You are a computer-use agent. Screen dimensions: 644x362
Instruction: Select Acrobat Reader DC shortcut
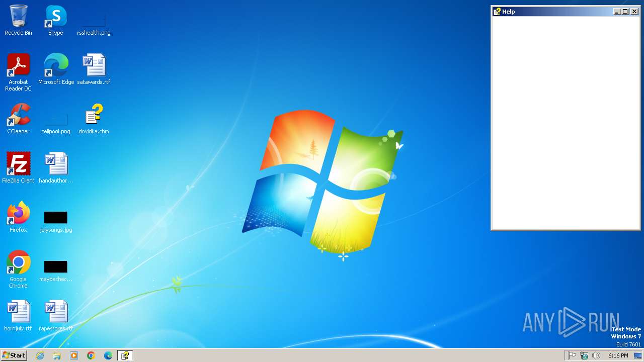[x=18, y=72]
